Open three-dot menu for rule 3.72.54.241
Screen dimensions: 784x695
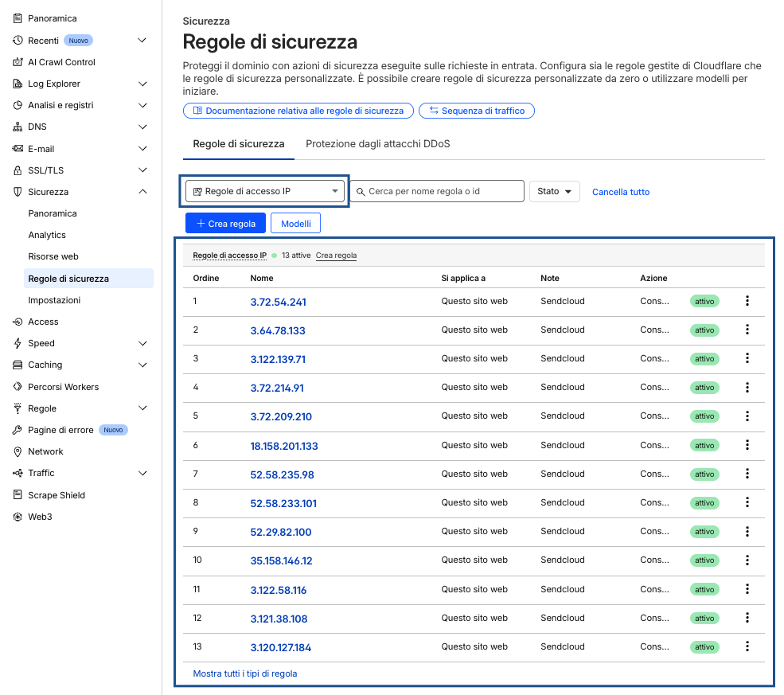click(747, 300)
